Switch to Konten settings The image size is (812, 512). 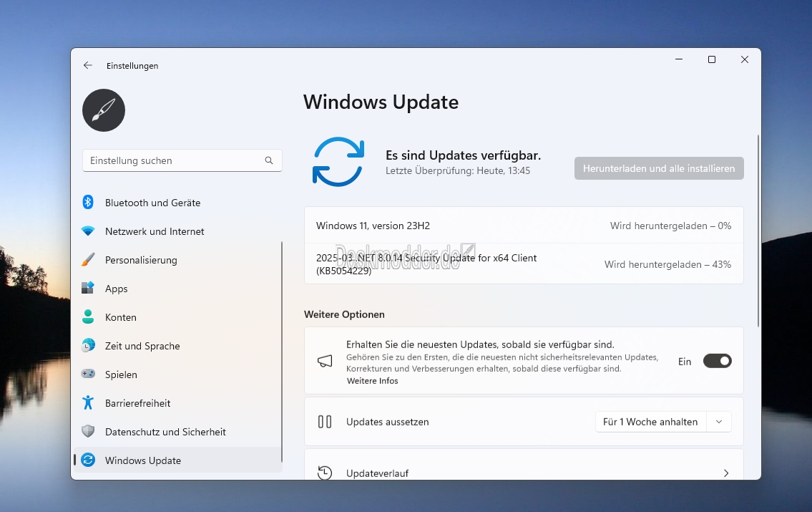click(178, 317)
